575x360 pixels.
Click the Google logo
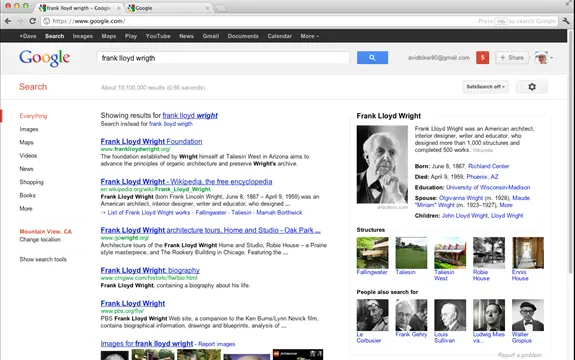44,58
